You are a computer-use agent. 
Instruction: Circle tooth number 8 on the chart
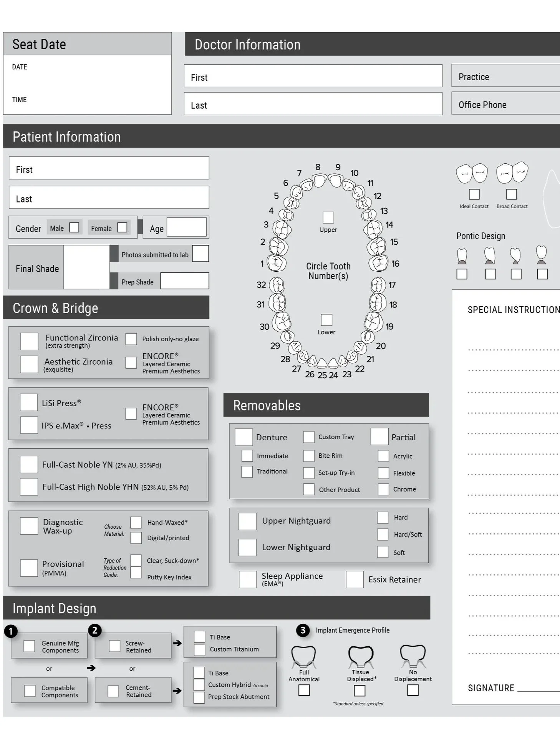[319, 180]
